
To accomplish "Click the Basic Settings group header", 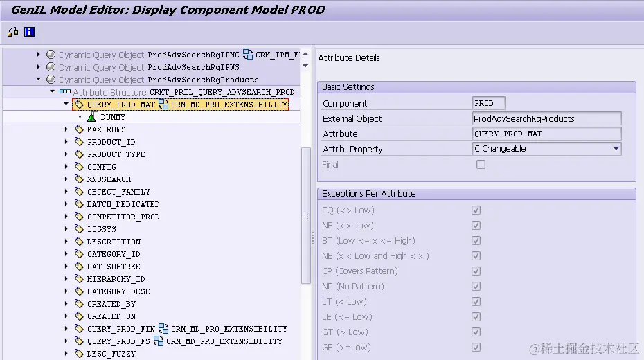I will click(x=476, y=87).
